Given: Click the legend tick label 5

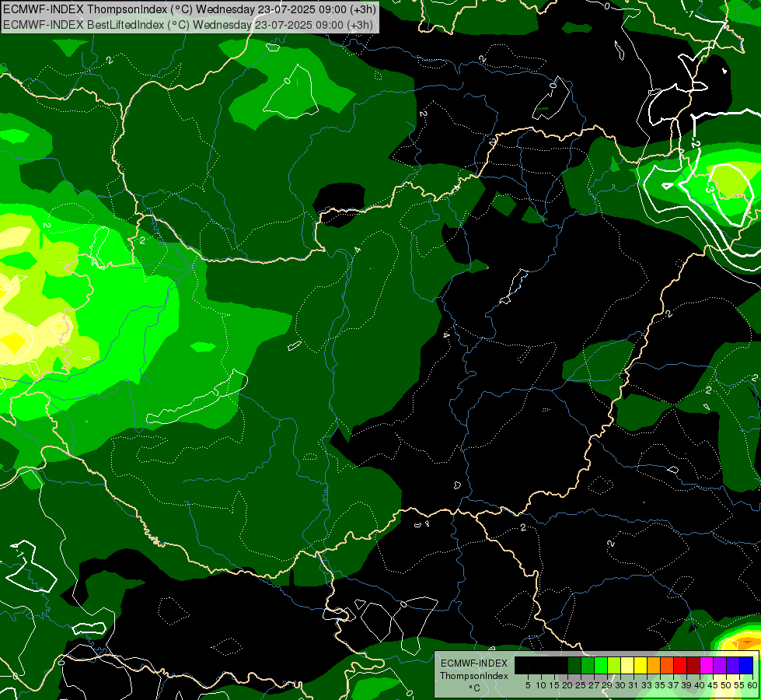Looking at the screenshot, I should click(x=528, y=685).
